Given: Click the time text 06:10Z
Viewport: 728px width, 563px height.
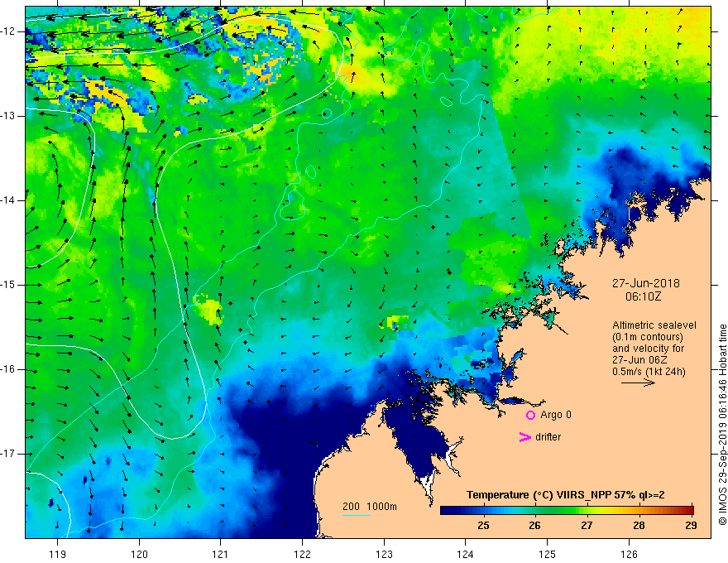Looking at the screenshot, I should pos(643,296).
